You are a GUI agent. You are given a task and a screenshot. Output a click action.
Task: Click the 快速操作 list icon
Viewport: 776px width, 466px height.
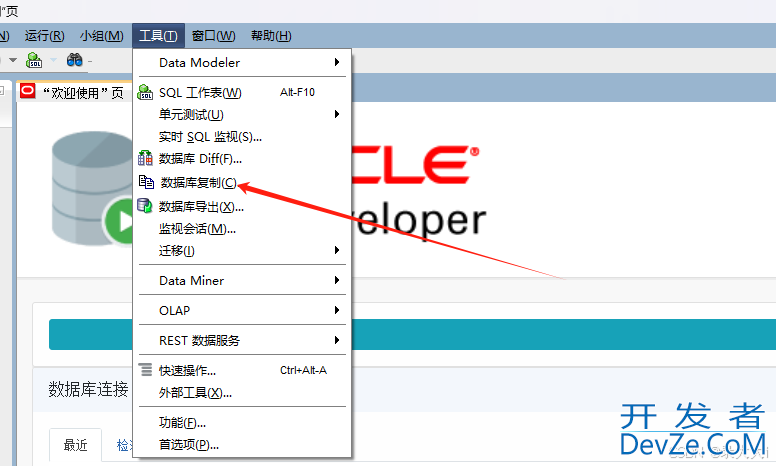tap(146, 370)
